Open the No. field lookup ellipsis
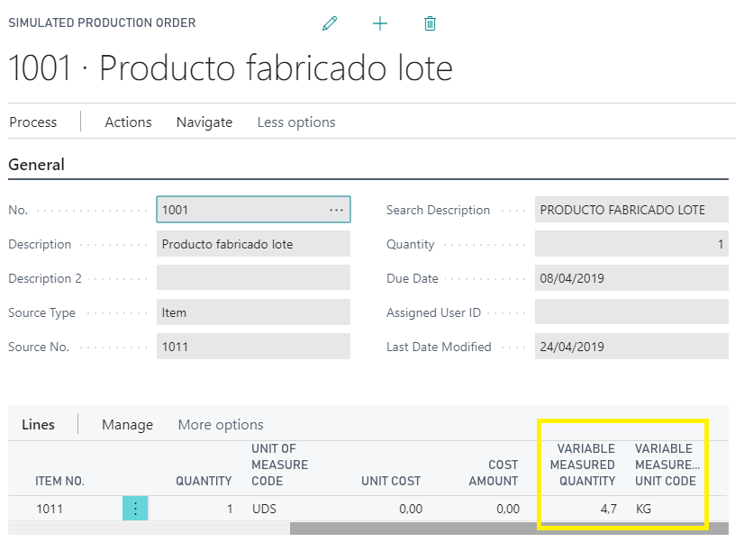Screen dimensions: 744x560 pyautogui.click(x=336, y=210)
